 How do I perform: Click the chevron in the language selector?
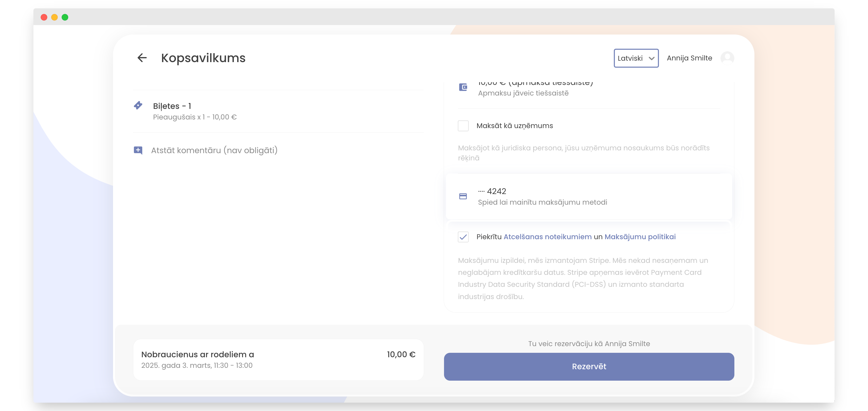pos(651,58)
